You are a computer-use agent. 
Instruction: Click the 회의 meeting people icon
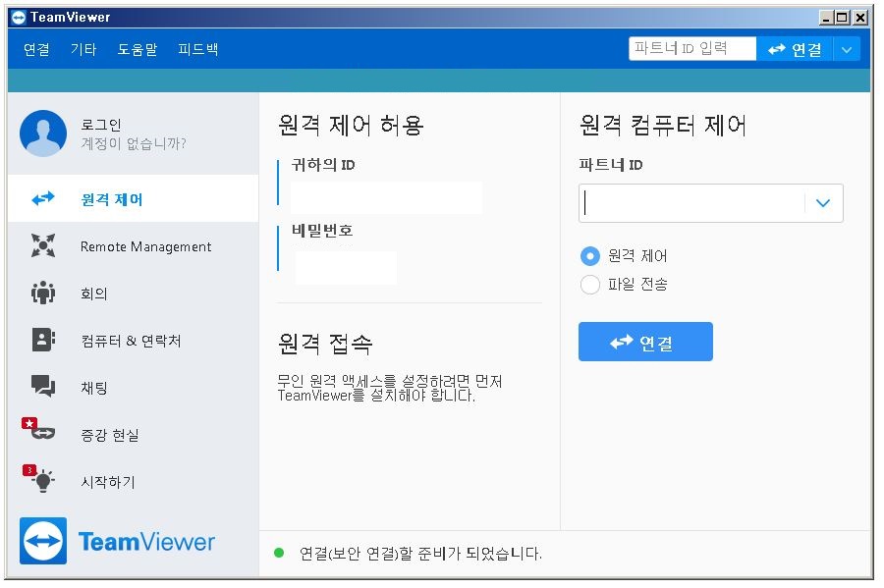pos(43,293)
